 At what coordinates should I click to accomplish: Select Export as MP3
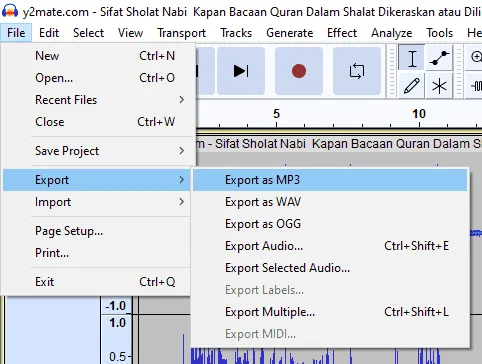[x=330, y=180]
